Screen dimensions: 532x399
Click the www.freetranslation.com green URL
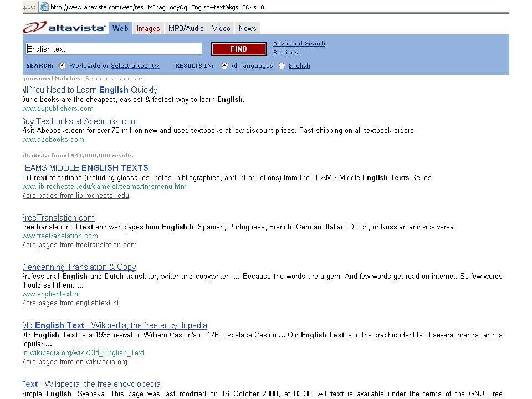pos(60,236)
